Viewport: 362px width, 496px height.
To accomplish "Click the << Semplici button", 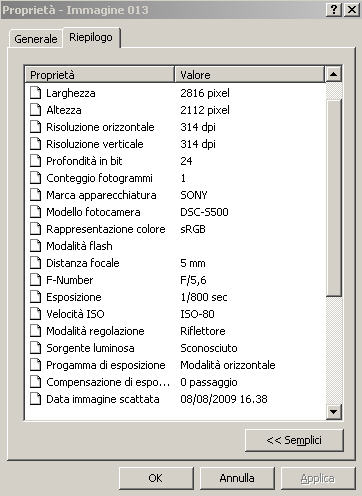I will pos(294,440).
